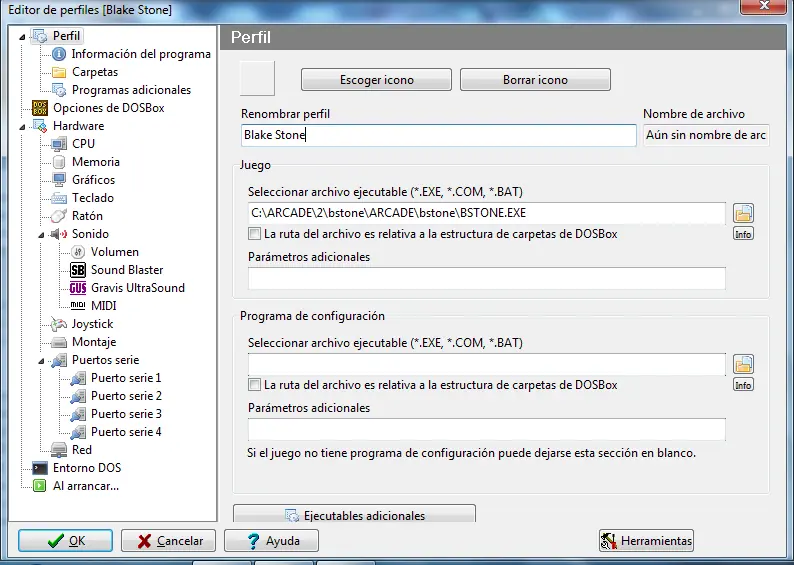The image size is (794, 565).
Task: Click the Gráficos monitor icon
Action: (x=59, y=180)
